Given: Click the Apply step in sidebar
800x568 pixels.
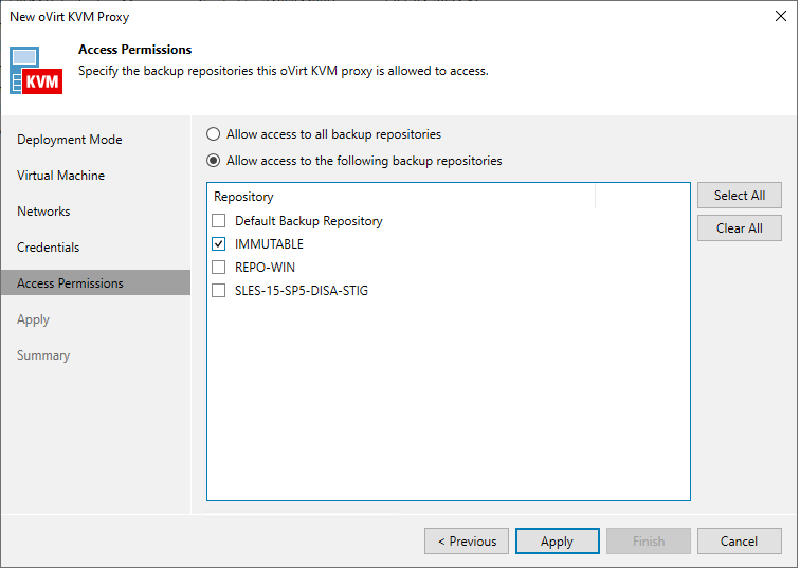Looking at the screenshot, I should 33,319.
